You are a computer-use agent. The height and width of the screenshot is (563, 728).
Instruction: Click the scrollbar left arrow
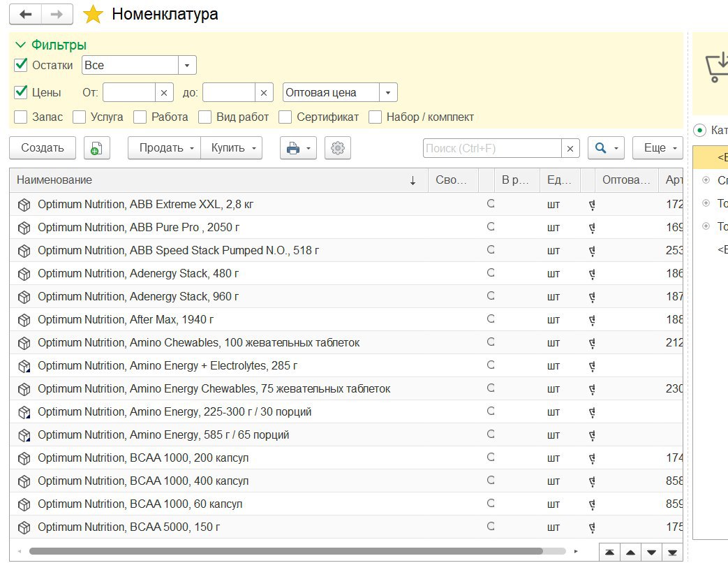tap(20, 551)
